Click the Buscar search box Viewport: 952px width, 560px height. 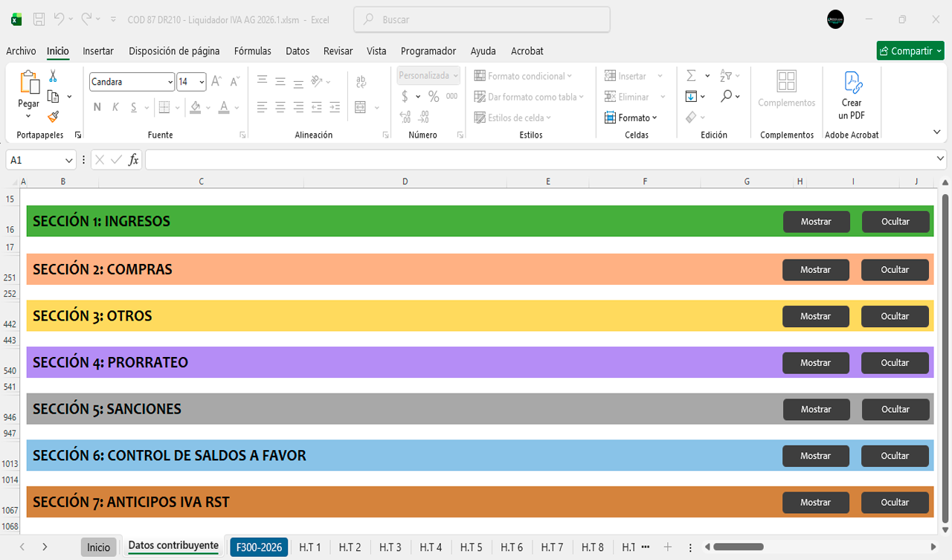coord(482,20)
